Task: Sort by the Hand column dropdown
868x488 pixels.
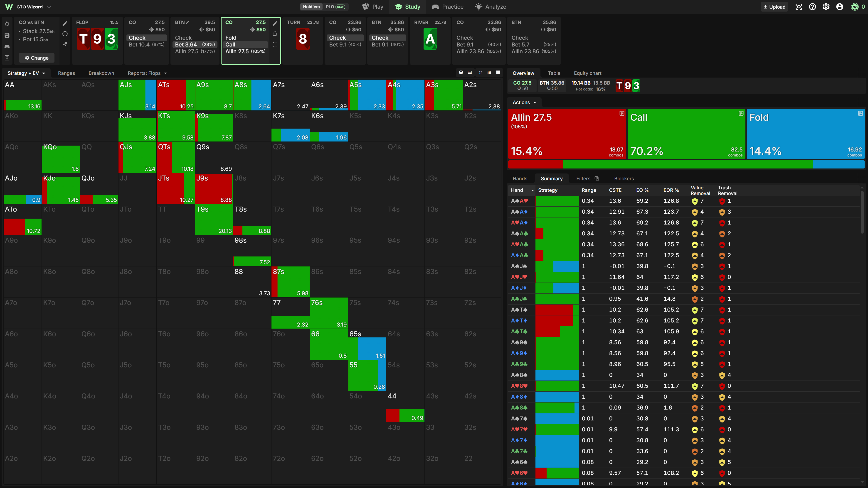Action: (x=533, y=190)
